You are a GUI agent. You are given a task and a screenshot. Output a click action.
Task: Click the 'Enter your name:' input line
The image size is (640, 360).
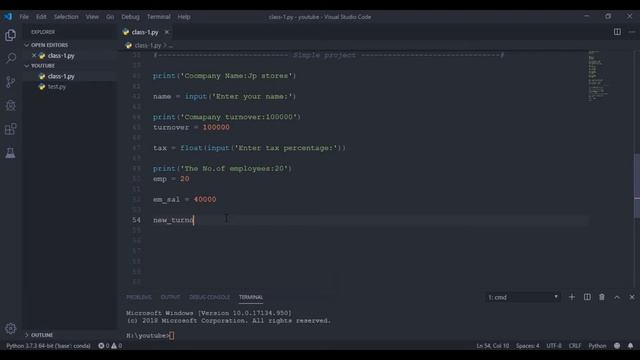tap(224, 96)
